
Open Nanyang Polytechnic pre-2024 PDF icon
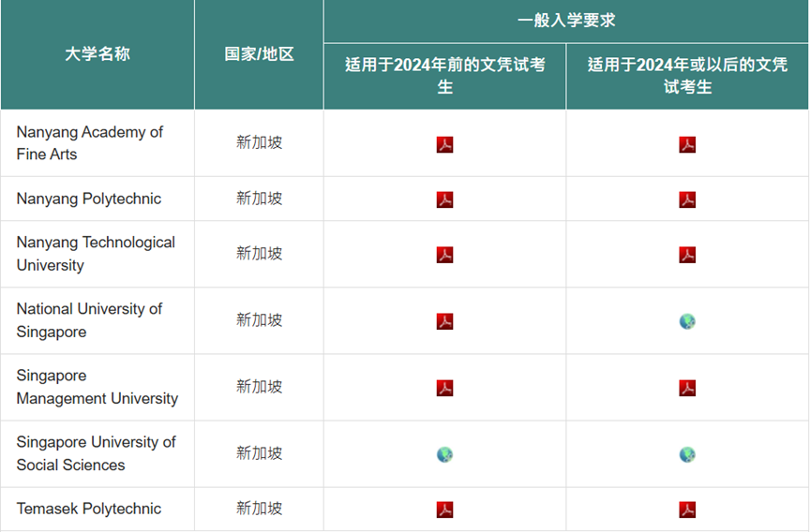tap(444, 199)
